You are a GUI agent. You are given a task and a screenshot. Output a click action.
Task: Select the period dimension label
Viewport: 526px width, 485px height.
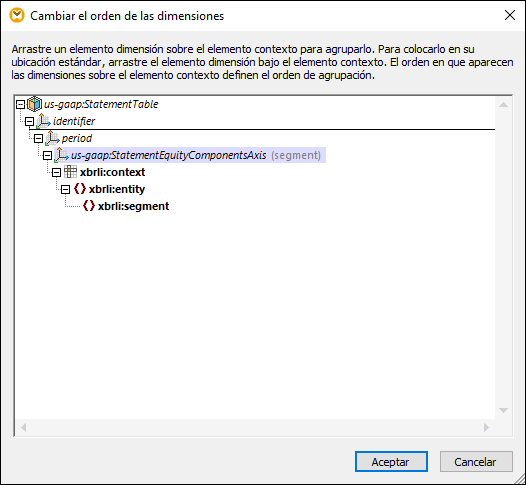77,138
